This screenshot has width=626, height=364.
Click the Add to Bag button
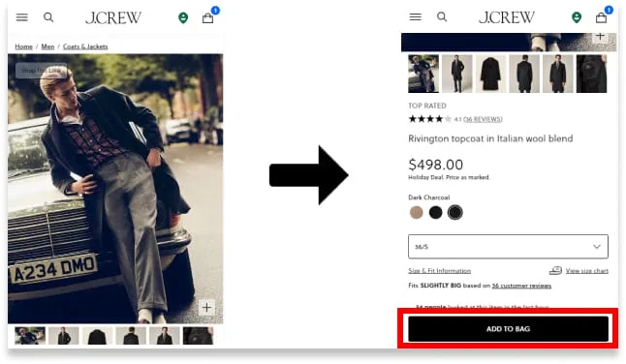tap(508, 329)
